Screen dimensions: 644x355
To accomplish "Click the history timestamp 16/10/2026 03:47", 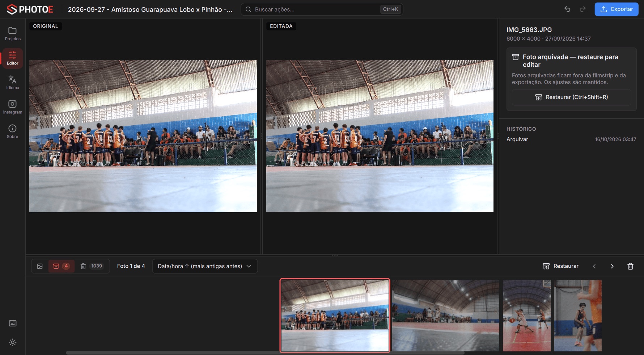I will click(615, 139).
